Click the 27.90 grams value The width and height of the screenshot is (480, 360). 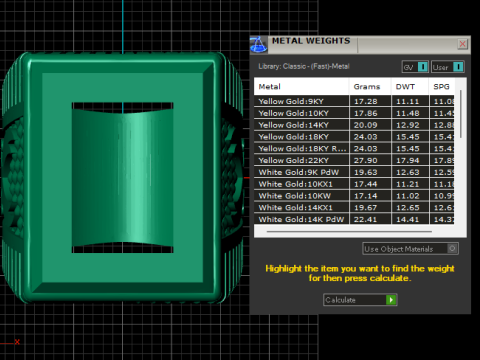[366, 160]
